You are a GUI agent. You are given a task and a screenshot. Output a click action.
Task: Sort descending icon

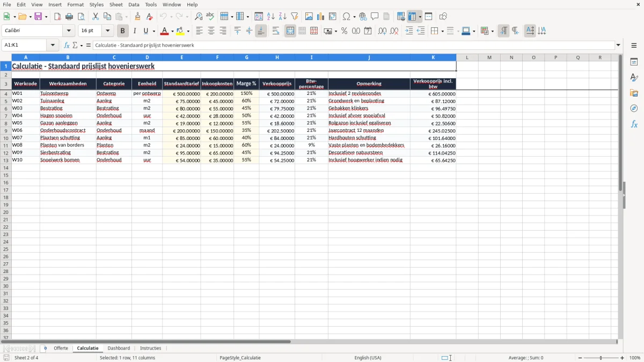coord(282,17)
